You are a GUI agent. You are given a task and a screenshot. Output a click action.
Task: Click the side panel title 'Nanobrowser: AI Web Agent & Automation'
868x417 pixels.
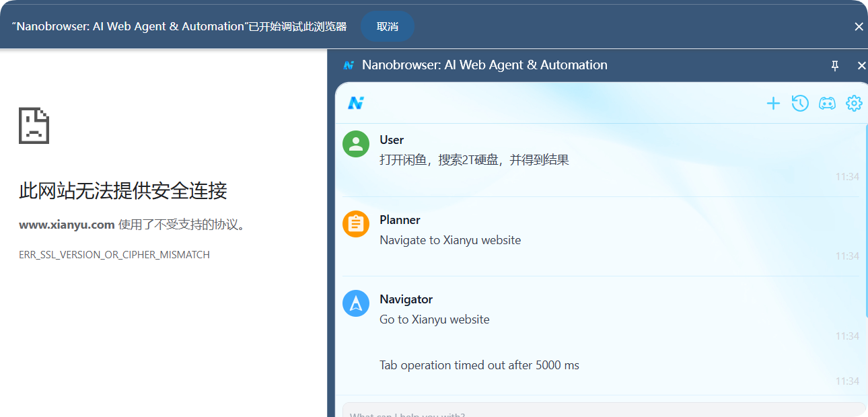point(484,65)
